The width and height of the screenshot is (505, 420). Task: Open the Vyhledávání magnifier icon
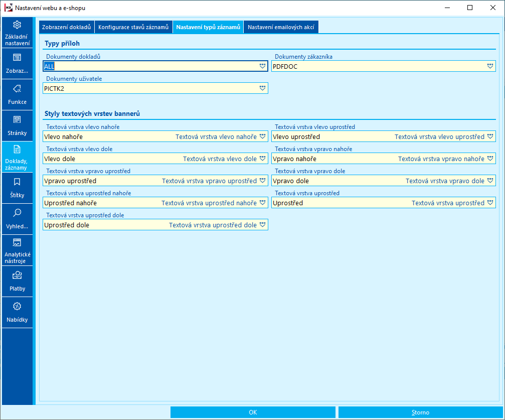click(17, 213)
